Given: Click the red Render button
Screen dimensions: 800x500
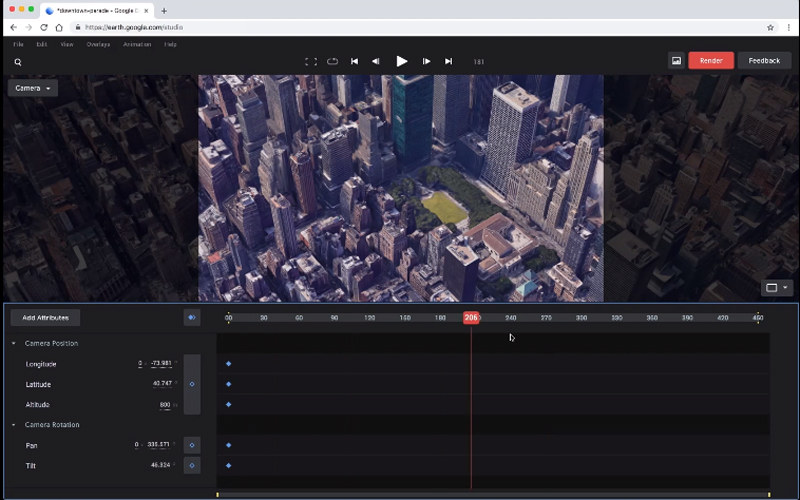Looking at the screenshot, I should tap(711, 60).
